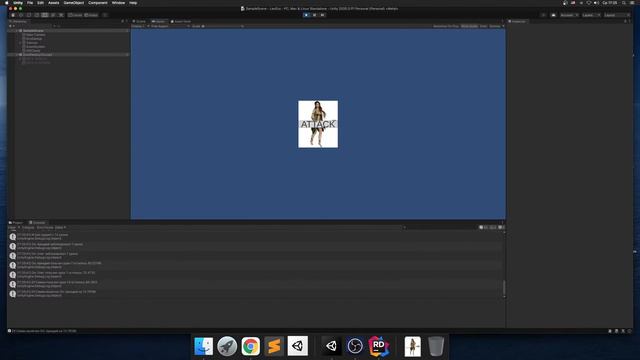Image resolution: width=640 pixels, height=360 pixels.
Task: Select the Rotate tool in Unity toolbar
Action: pyautogui.click(x=29, y=15)
